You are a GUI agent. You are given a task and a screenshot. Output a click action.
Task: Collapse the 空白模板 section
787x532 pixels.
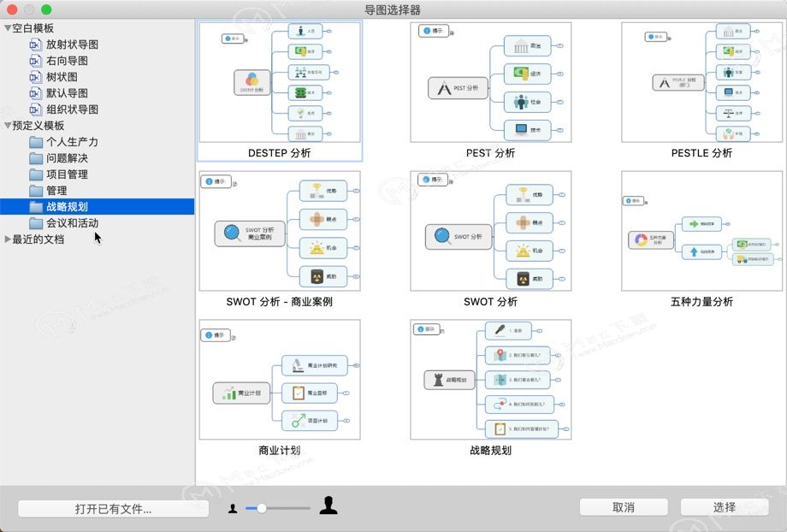pyautogui.click(x=8, y=28)
